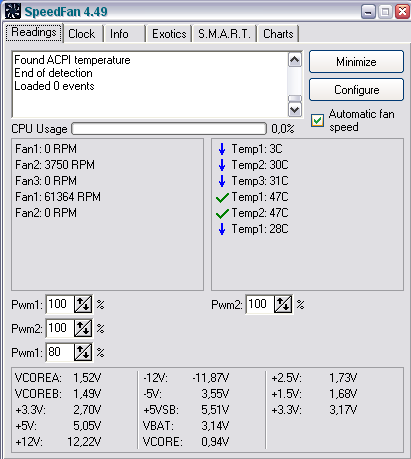411x459 pixels.
Task: Click the Pwm1 spinner showing 80
Action: coord(83,352)
